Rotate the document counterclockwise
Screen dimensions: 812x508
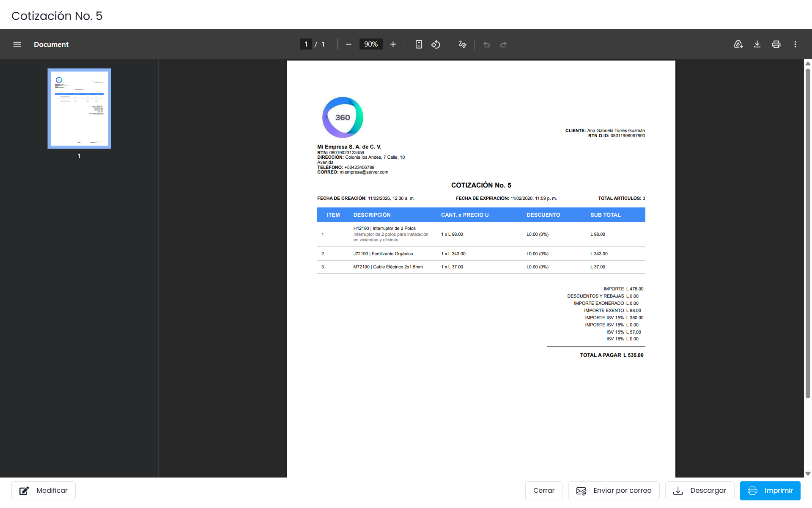436,44
